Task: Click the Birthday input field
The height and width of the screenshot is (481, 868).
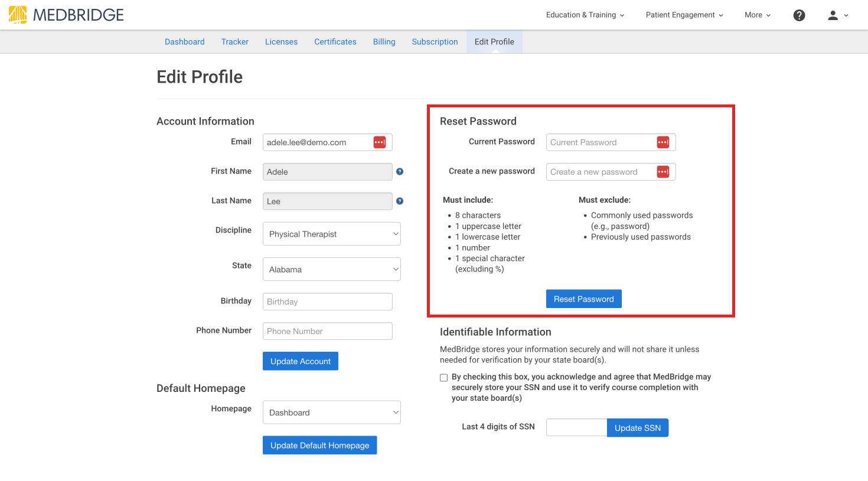Action: click(x=327, y=301)
